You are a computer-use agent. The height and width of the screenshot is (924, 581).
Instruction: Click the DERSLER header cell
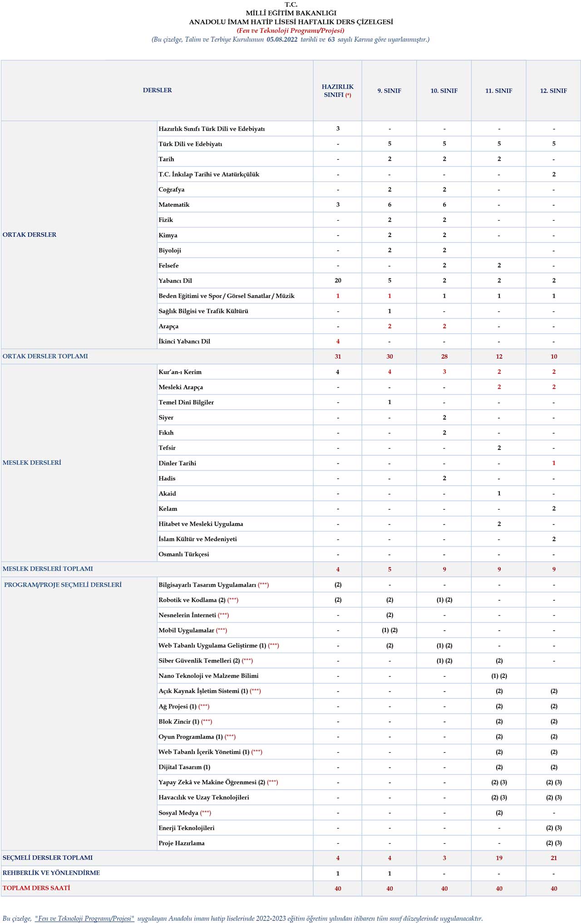[157, 90]
